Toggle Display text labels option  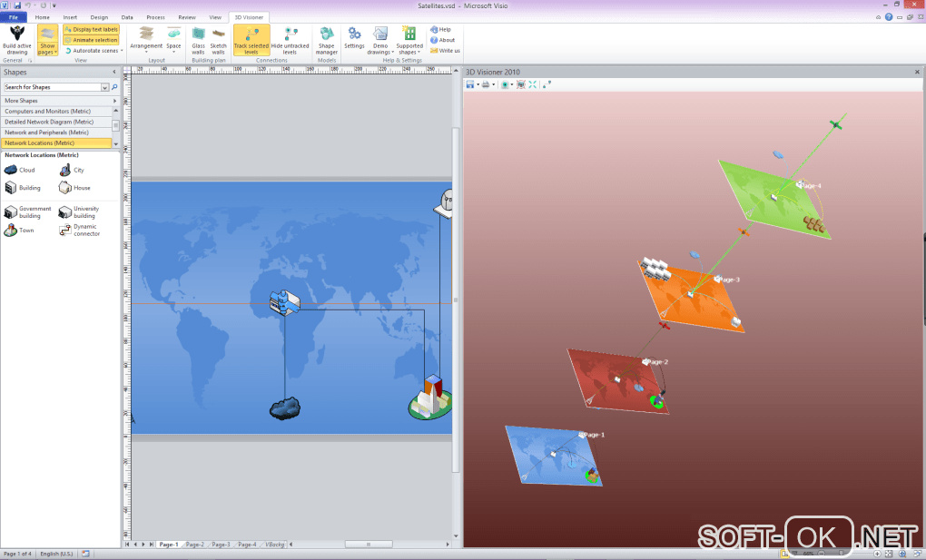tap(91, 29)
